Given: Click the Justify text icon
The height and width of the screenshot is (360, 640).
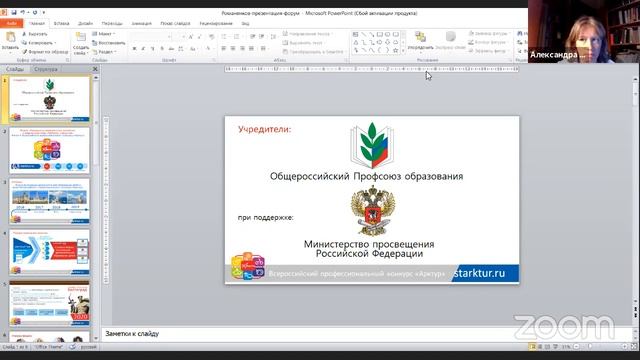Looking at the screenshot, I should pyautogui.click(x=251, y=49).
